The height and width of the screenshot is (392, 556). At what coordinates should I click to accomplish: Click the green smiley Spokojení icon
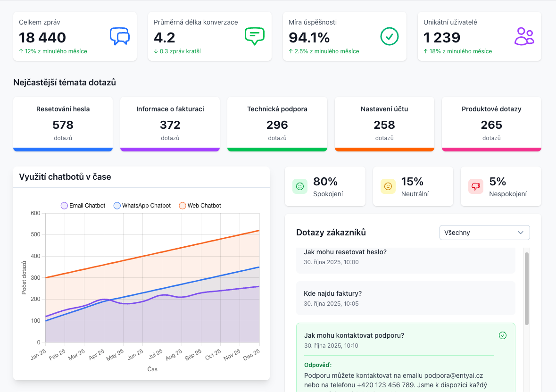click(x=300, y=187)
